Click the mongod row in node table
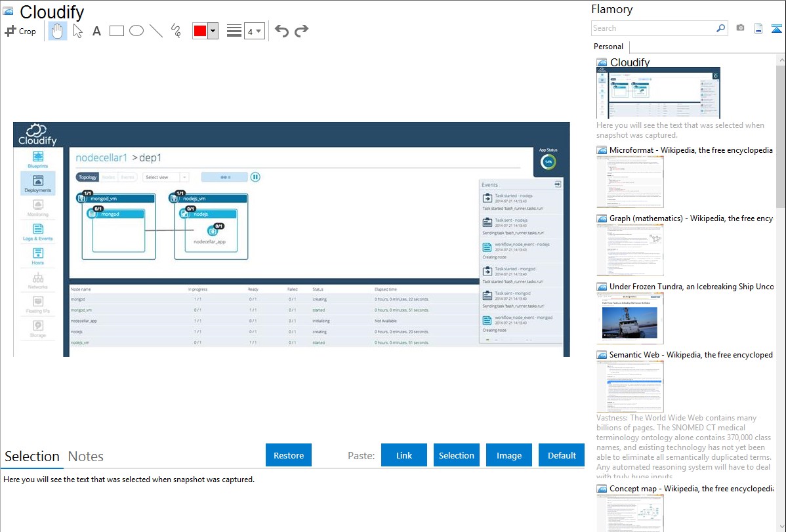Image resolution: width=786 pixels, height=532 pixels. tap(274, 299)
